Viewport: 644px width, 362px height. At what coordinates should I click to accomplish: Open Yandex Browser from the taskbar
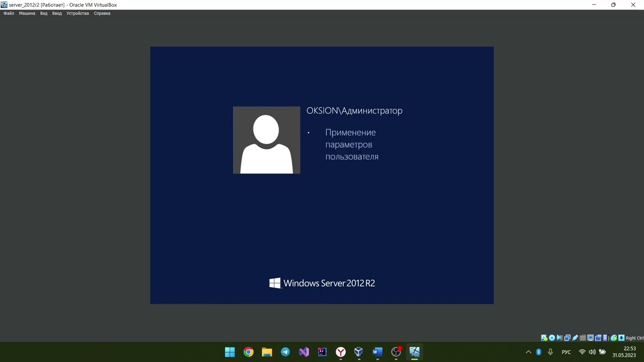(x=341, y=352)
